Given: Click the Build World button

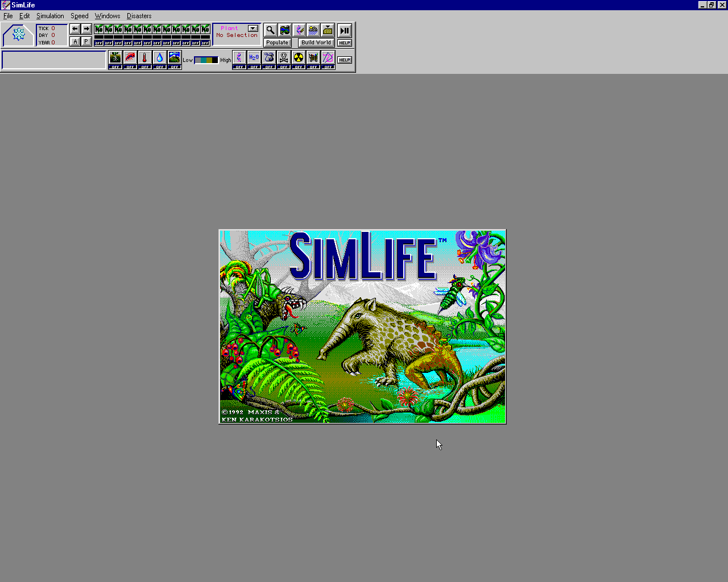Looking at the screenshot, I should (316, 43).
